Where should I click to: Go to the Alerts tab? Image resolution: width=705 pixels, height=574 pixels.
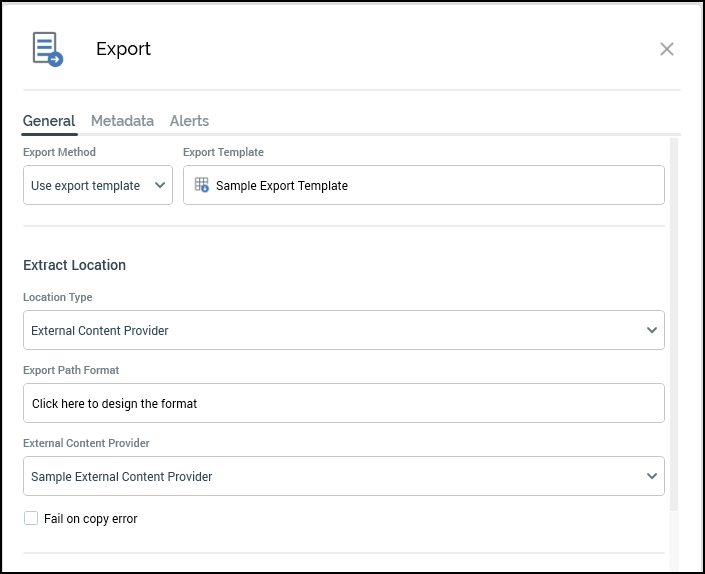click(x=189, y=121)
